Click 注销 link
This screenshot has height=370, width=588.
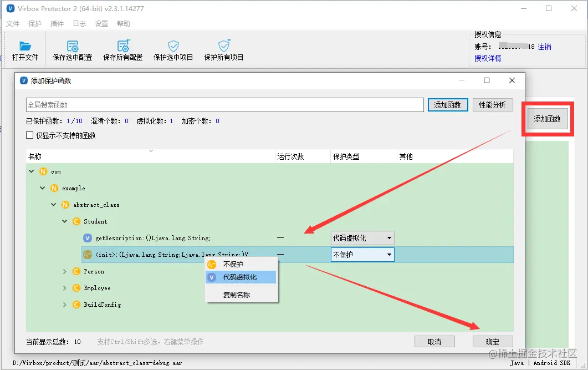tap(545, 47)
